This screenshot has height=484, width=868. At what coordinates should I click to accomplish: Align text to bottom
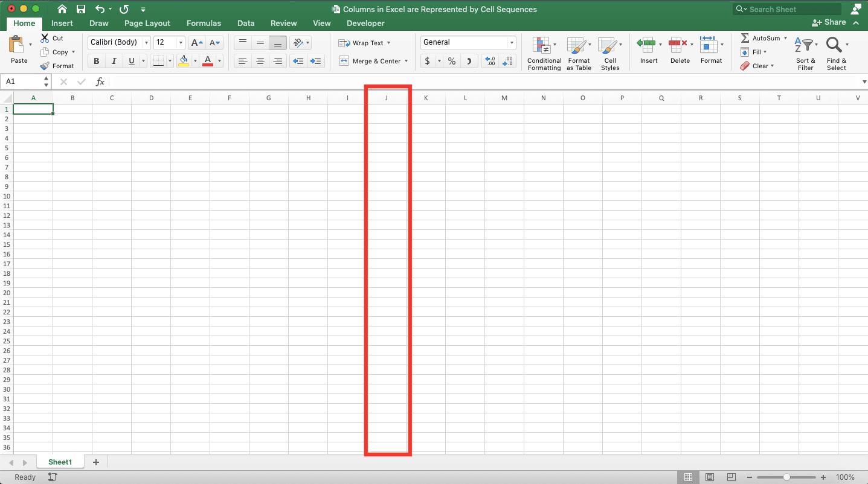pyautogui.click(x=278, y=42)
